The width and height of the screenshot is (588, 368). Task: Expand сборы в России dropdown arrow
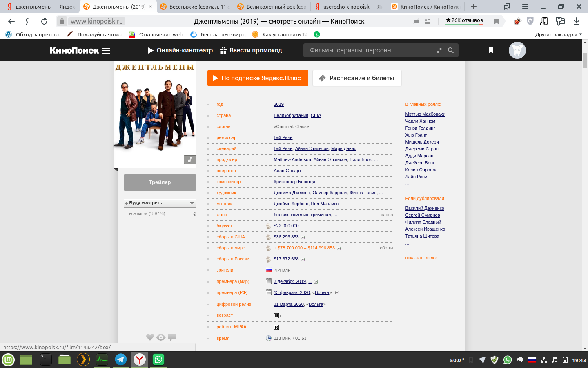click(x=303, y=259)
